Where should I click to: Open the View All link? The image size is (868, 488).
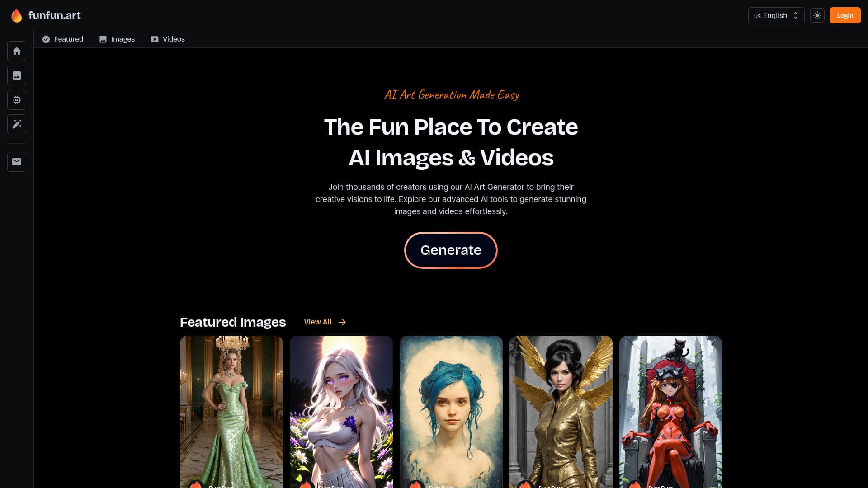pos(317,322)
